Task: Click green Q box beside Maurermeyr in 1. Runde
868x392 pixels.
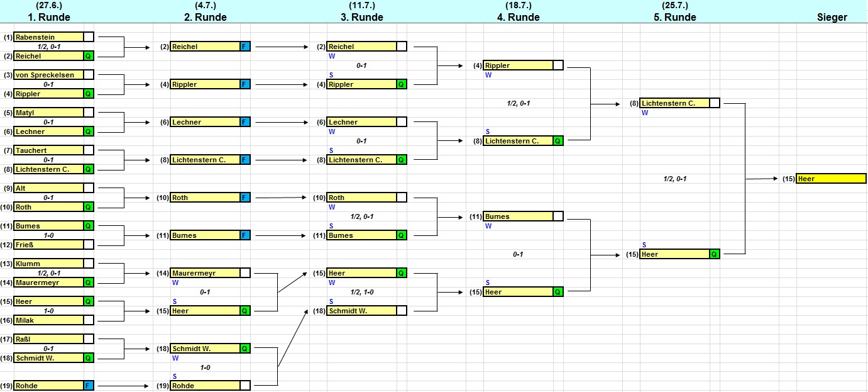Action: point(89,283)
